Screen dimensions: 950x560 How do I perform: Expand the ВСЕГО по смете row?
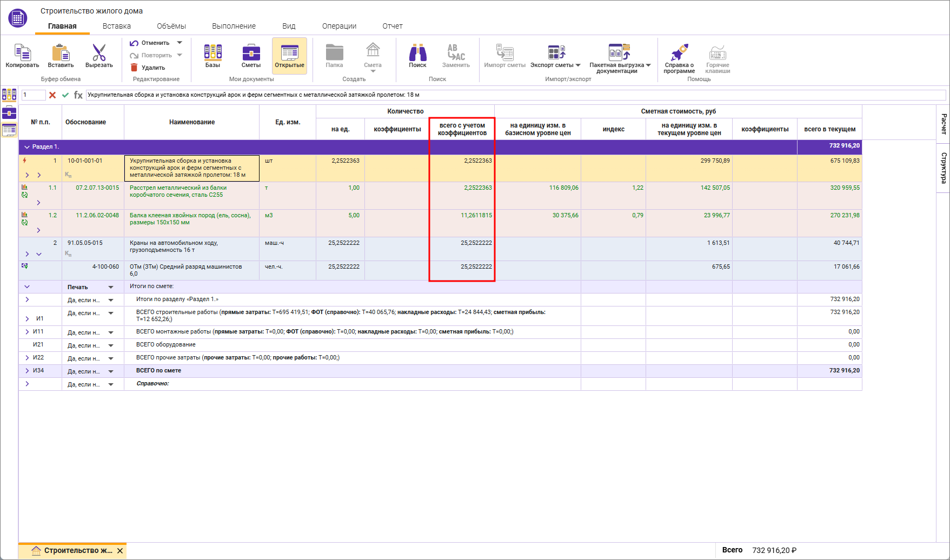tap(27, 371)
